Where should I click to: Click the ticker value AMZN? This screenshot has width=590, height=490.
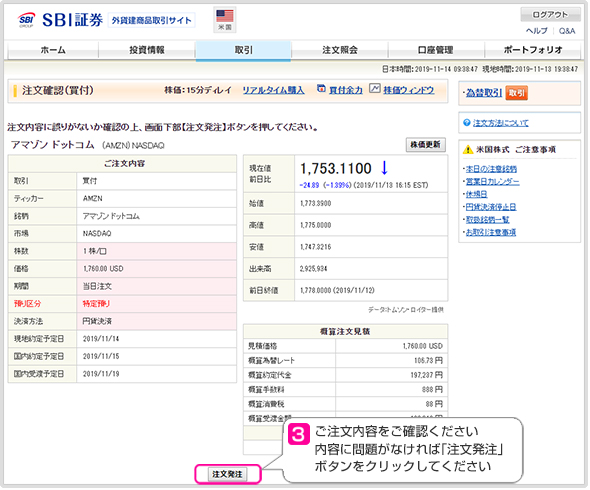coord(93,198)
